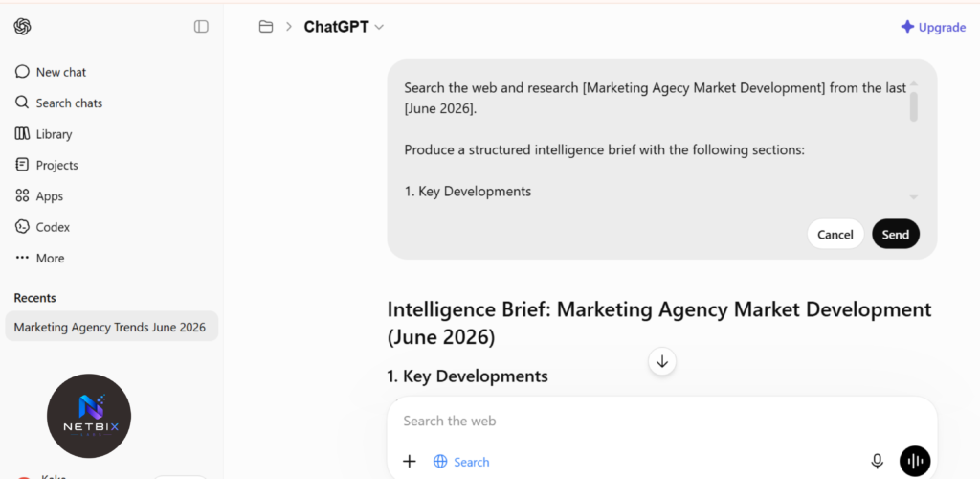Send the edited message

896,235
